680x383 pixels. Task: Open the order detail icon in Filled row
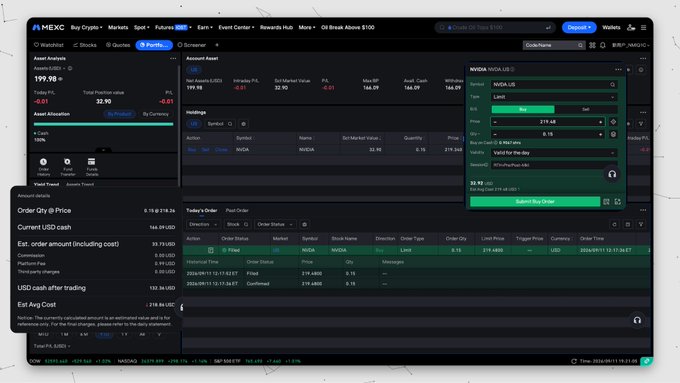coord(211,250)
